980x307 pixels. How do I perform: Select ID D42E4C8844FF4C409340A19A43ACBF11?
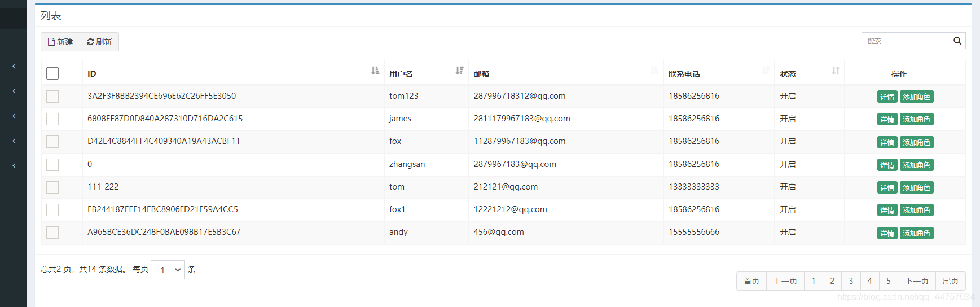[164, 141]
